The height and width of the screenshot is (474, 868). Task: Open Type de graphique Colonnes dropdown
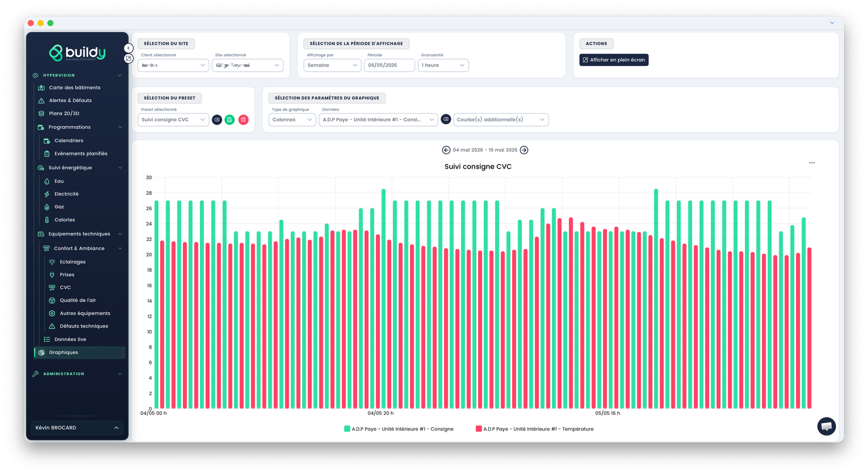pos(292,120)
